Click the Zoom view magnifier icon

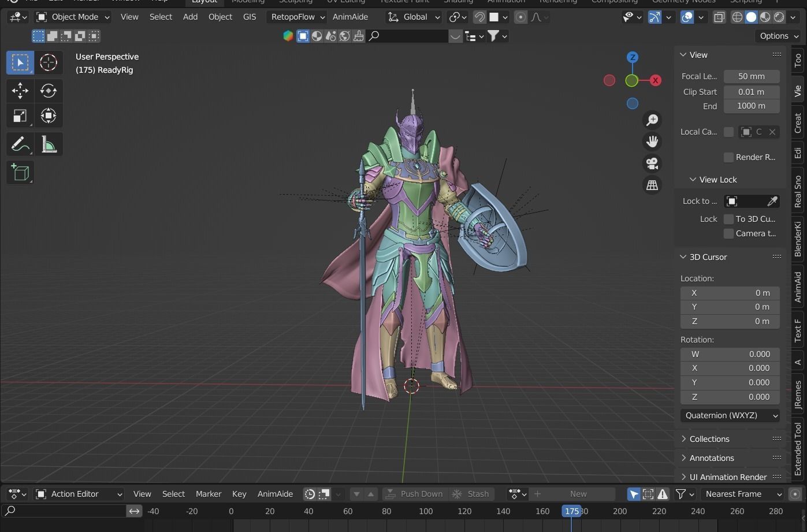pos(652,120)
